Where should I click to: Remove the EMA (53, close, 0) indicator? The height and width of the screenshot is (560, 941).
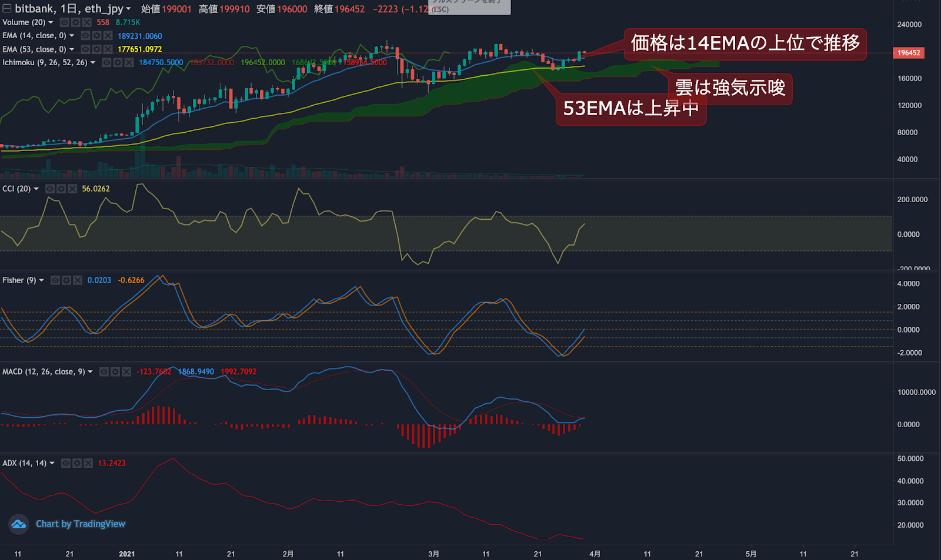click(x=108, y=49)
